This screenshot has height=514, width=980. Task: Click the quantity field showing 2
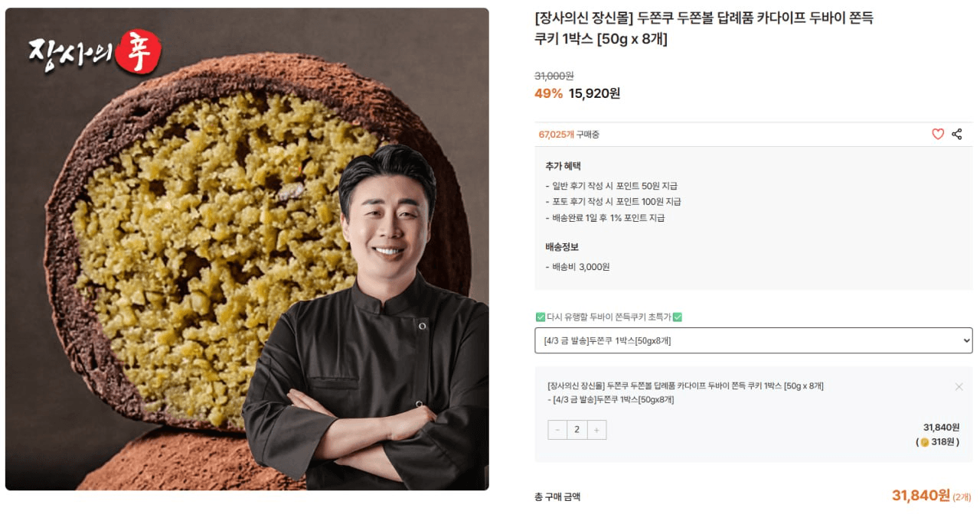pos(577,430)
